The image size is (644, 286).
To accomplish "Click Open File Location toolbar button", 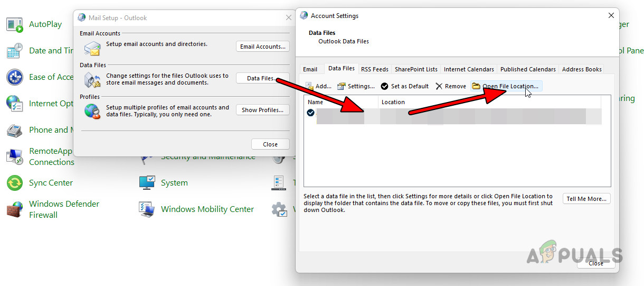I will (506, 86).
